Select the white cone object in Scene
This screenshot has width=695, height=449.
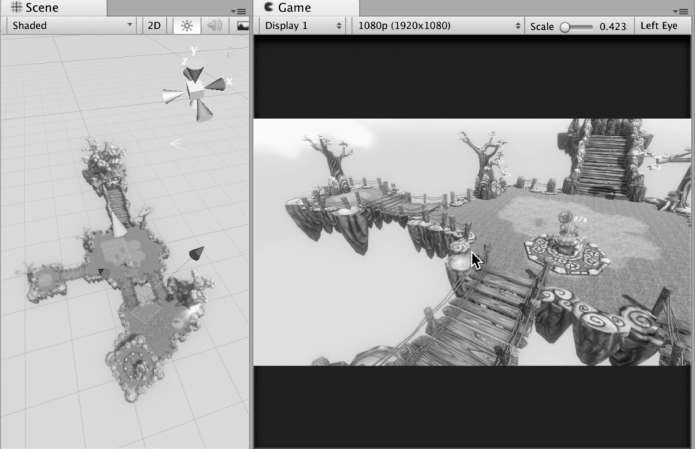118,224
